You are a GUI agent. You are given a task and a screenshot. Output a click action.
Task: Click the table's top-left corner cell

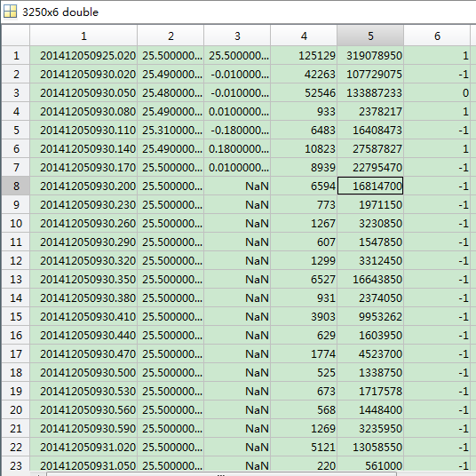[16, 36]
